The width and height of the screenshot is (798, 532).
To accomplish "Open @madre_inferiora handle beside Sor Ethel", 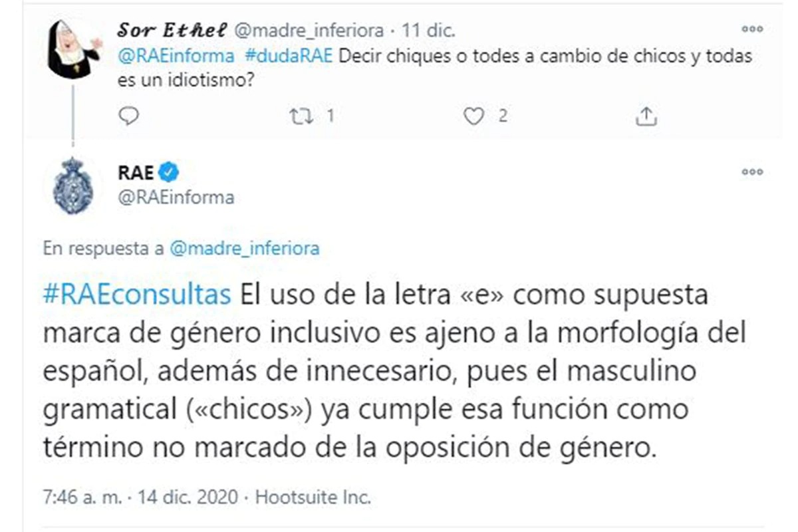I will (x=309, y=31).
